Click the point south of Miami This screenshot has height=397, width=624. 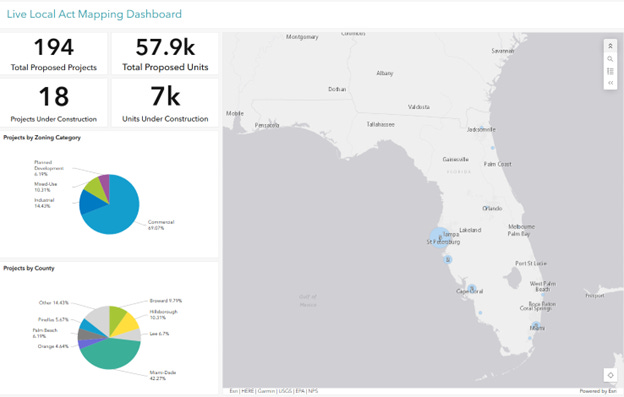(x=530, y=338)
